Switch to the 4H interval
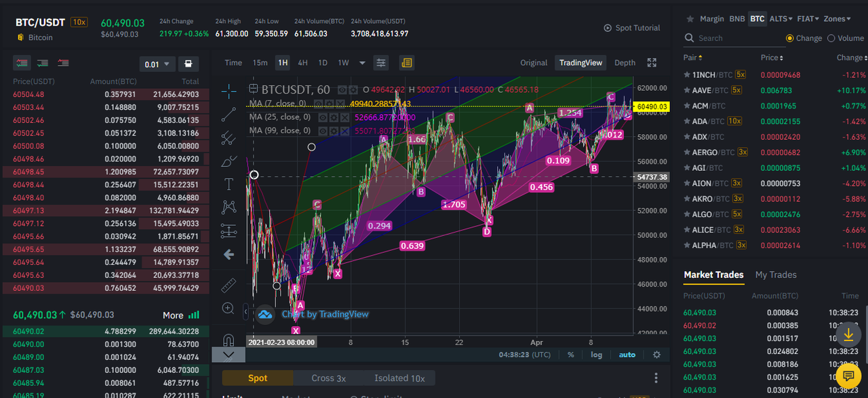The image size is (868, 398). 302,63
